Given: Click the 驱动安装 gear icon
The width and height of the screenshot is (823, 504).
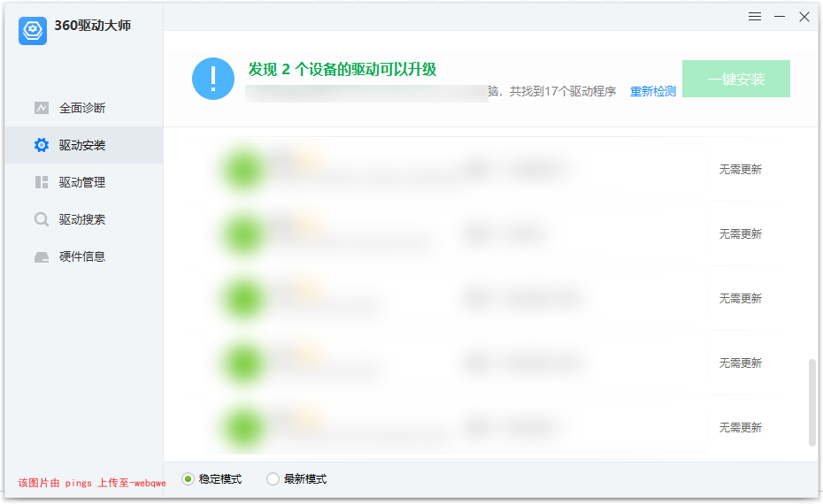Looking at the screenshot, I should pyautogui.click(x=42, y=145).
